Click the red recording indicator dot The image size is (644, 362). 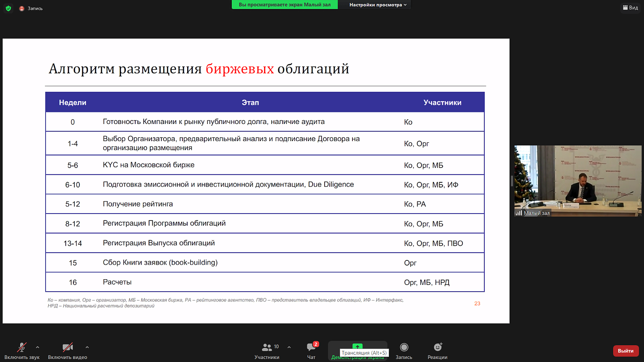[x=21, y=9]
